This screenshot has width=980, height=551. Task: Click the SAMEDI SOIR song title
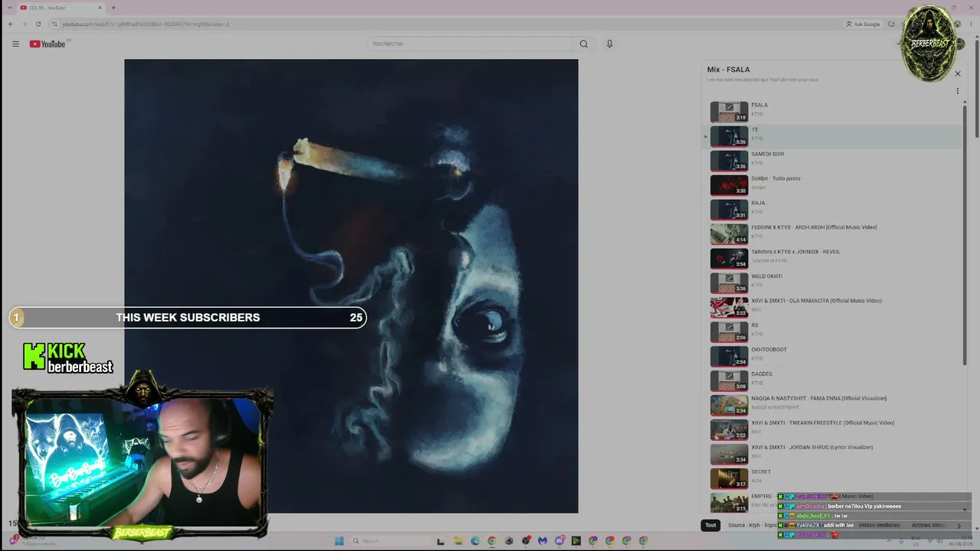coord(767,154)
